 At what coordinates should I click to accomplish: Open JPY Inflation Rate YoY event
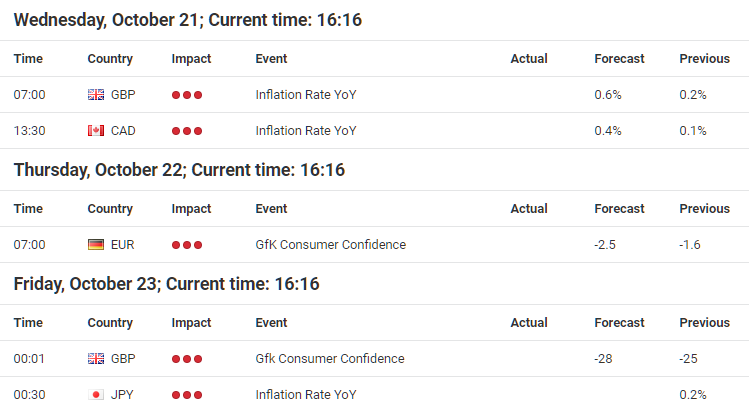click(x=306, y=395)
